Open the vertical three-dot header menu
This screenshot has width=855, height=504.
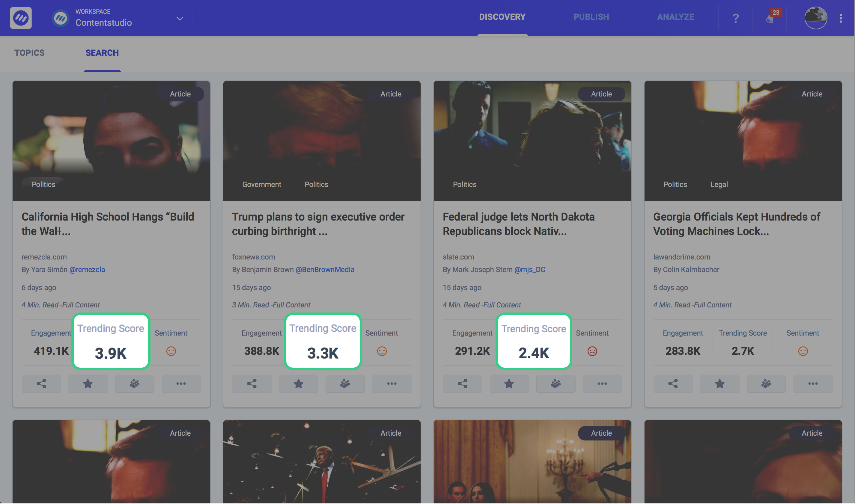pyautogui.click(x=841, y=18)
